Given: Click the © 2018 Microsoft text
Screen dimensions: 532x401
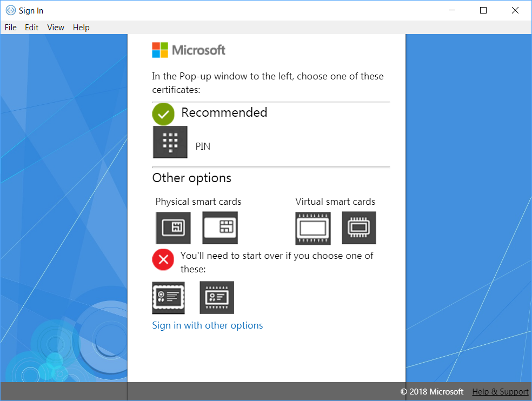Looking at the screenshot, I should coord(432,391).
